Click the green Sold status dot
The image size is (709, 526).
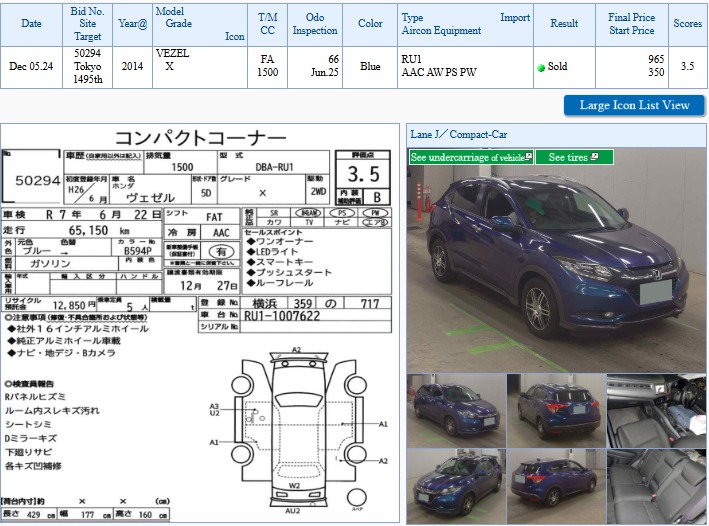tap(541, 67)
